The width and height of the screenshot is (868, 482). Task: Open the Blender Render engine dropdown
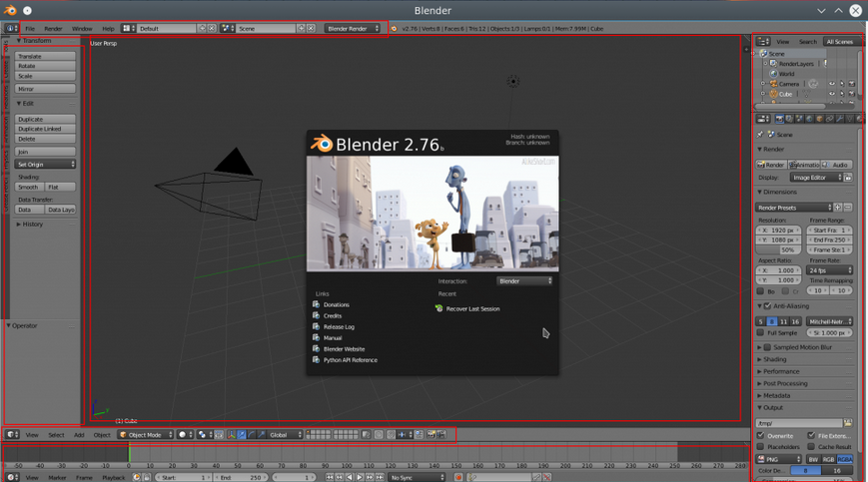(x=353, y=29)
